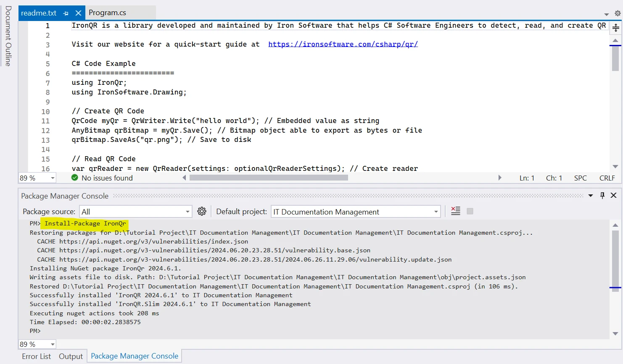This screenshot has height=364, width=623.
Task: Open the editor zoom level dropdown
Action: coord(53,178)
